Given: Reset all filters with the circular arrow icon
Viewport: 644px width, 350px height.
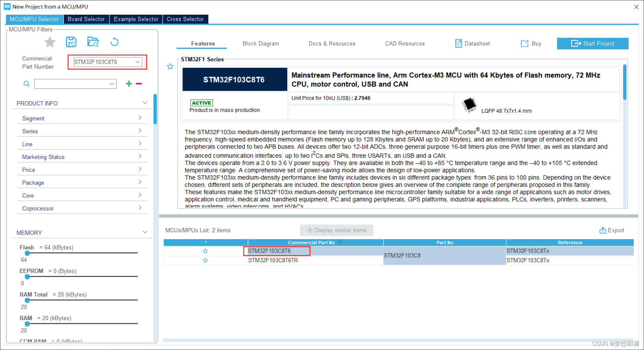Looking at the screenshot, I should 115,42.
